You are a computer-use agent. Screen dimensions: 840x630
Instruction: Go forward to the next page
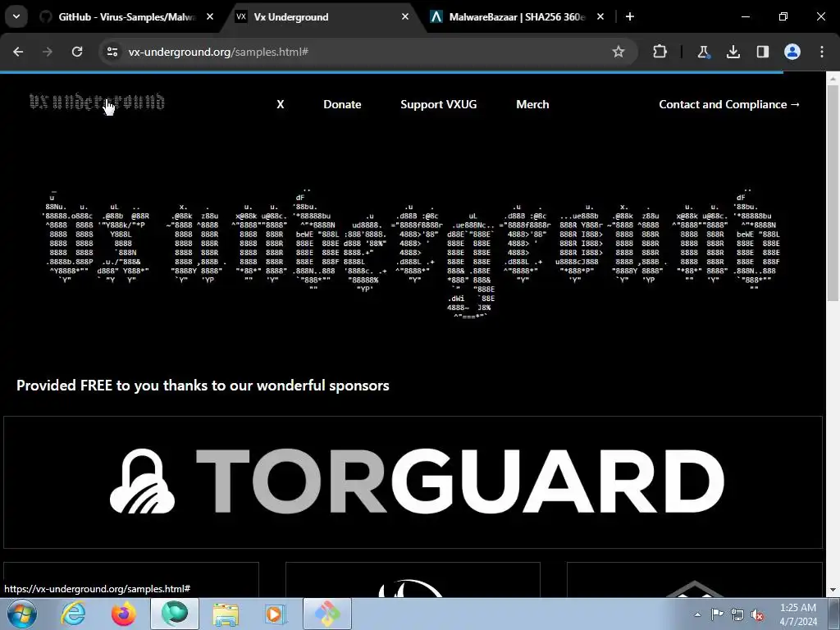pos(48,52)
